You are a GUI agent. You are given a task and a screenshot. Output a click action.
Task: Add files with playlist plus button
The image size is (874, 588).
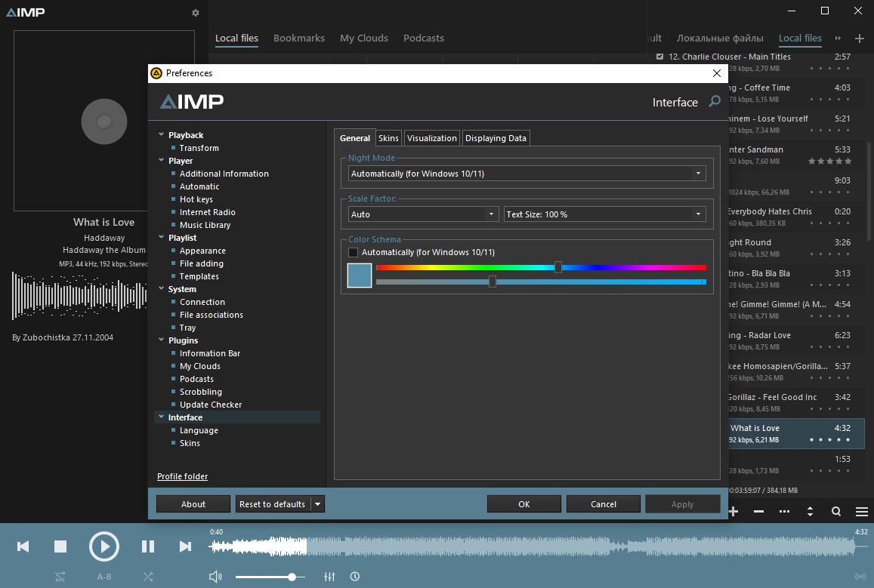tap(733, 512)
